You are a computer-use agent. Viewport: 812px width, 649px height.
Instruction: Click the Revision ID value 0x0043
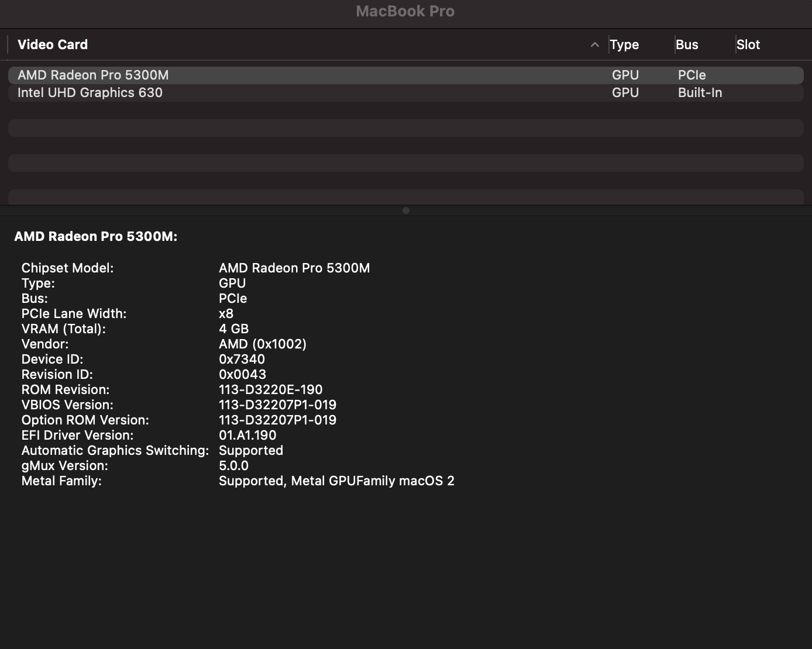243,374
